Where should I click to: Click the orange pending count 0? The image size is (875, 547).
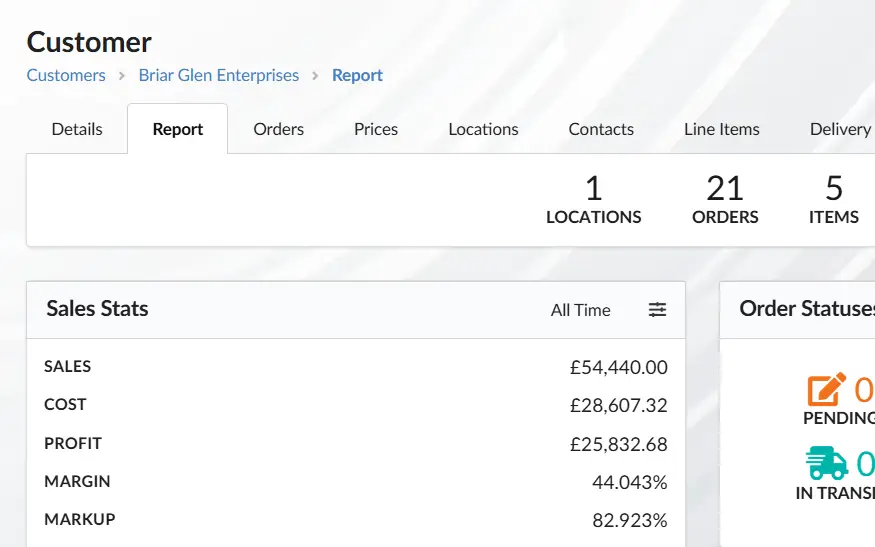point(864,389)
